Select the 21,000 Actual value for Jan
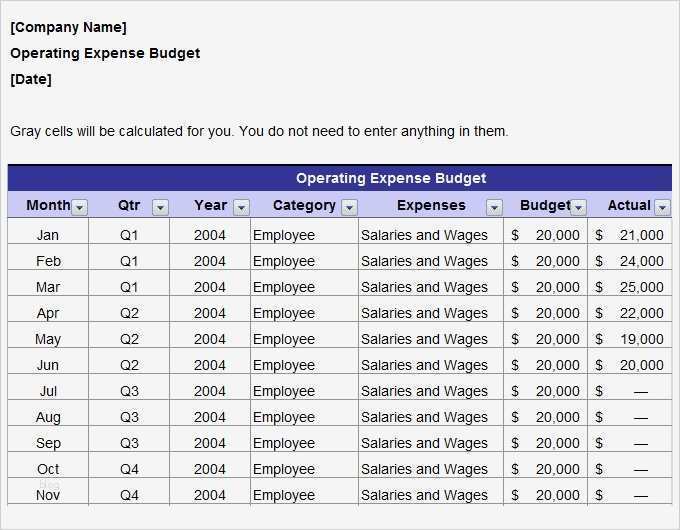Viewport: 680px width, 530px height. (x=630, y=235)
